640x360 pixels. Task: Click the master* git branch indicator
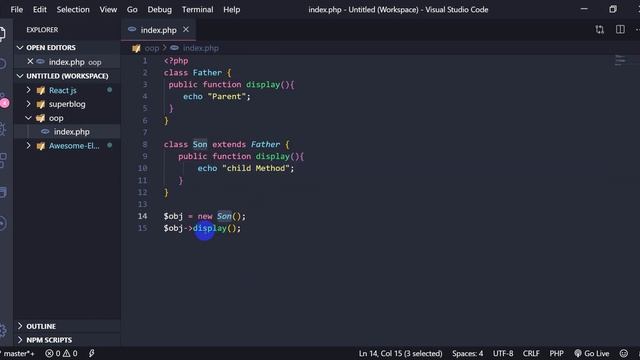[x=18, y=353]
